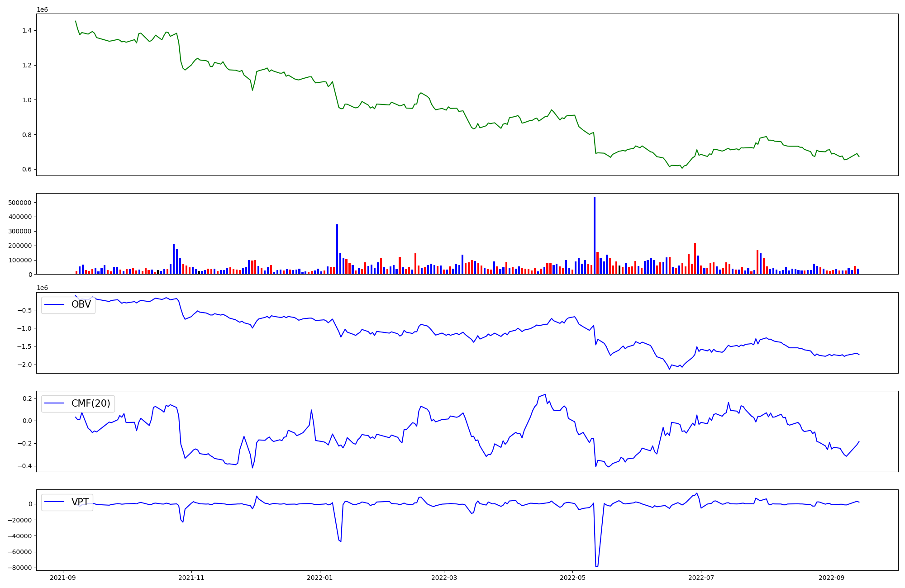
Task: Click the CMF(20) legend label
Action: 90,403
